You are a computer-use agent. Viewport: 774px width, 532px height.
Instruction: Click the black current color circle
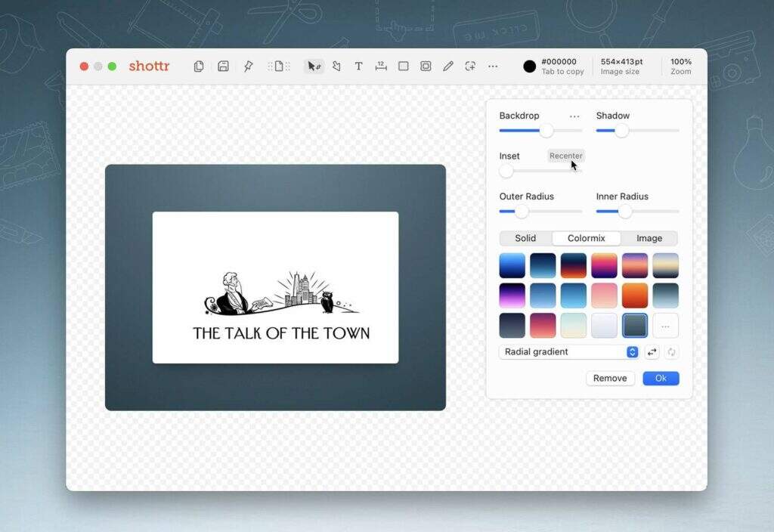coord(530,66)
